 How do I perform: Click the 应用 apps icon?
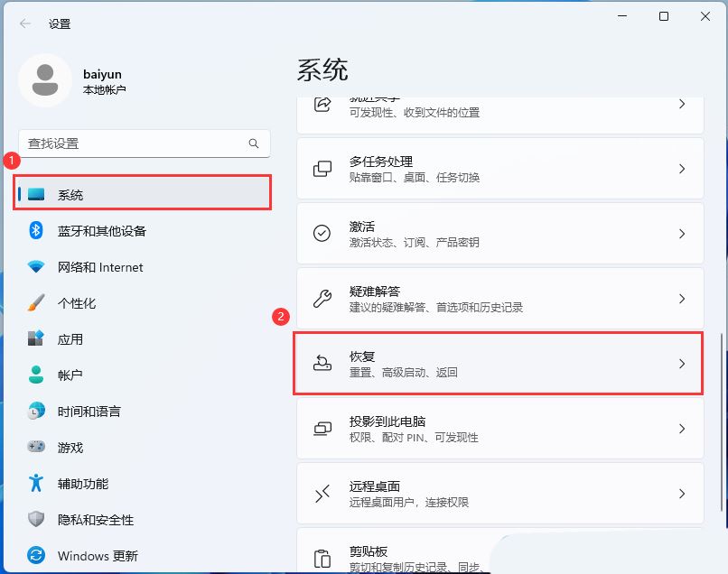click(x=36, y=338)
